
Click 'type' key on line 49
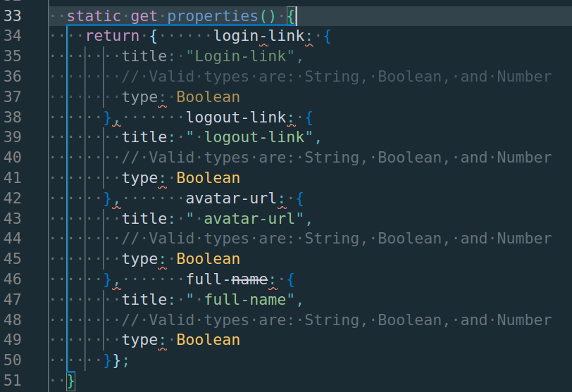click(x=140, y=340)
